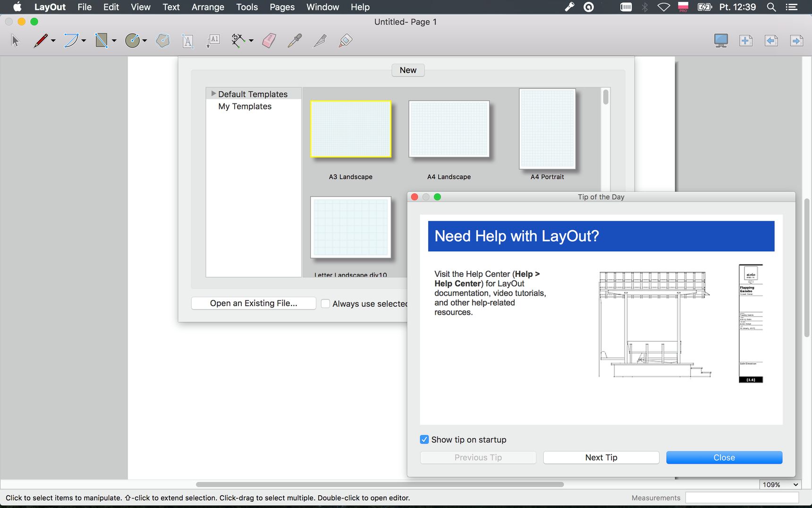Click Previous Tip button

[478, 457]
